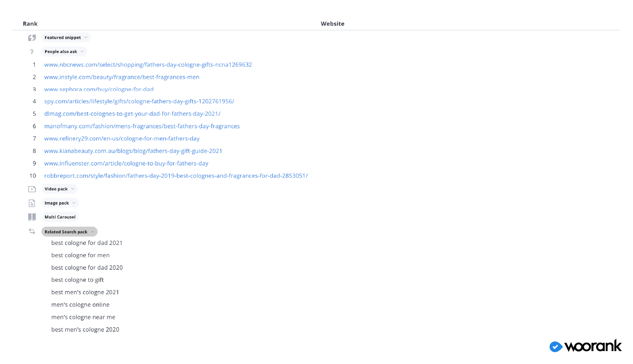This screenshot has height=364, width=633.
Task: Click the Related Search arrows icon
Action: click(x=32, y=232)
